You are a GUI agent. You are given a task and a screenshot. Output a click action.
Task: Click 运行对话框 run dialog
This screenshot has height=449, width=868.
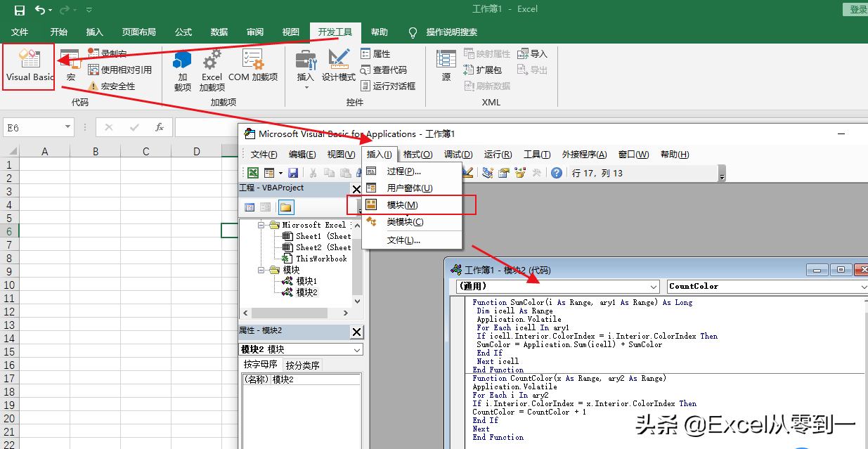click(388, 86)
